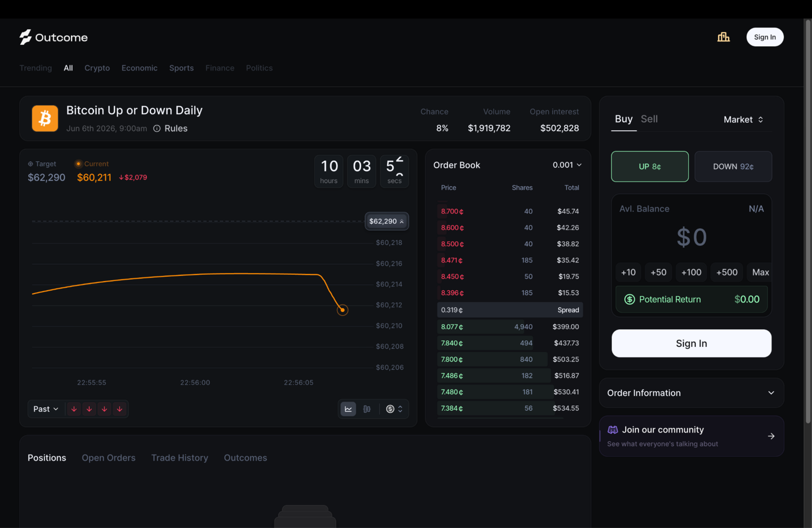This screenshot has height=528, width=812.
Task: Open the Politics category
Action: click(x=259, y=68)
